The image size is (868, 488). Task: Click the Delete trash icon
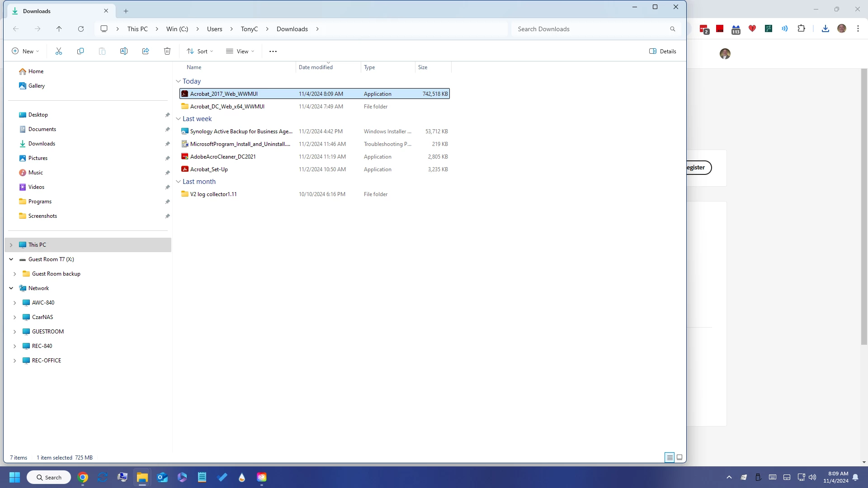click(167, 51)
